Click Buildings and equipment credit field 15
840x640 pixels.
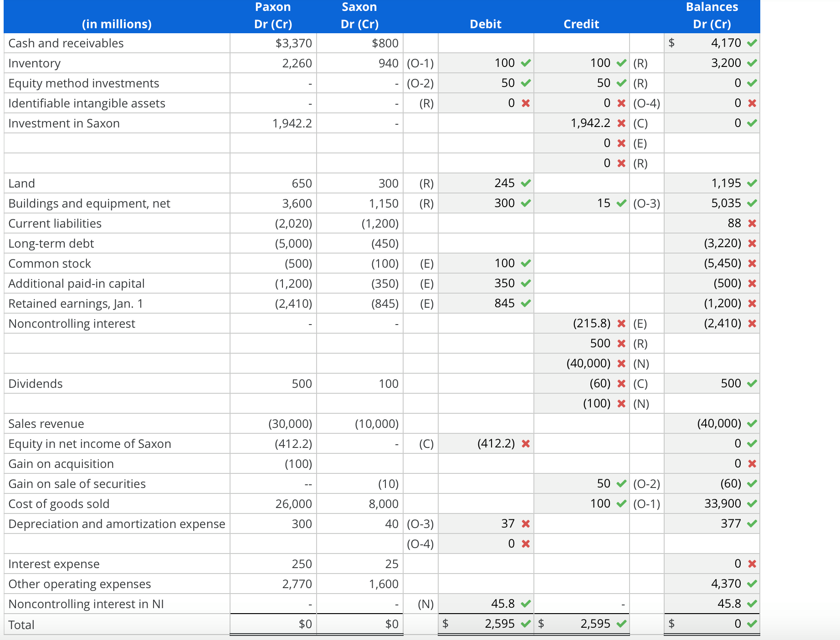(x=581, y=203)
